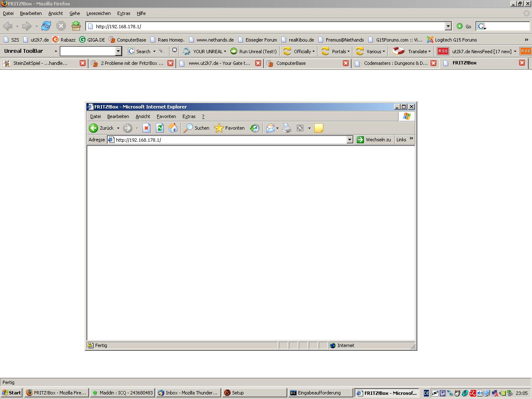Click the Favoriten star button in Internet Explorer

(229, 128)
